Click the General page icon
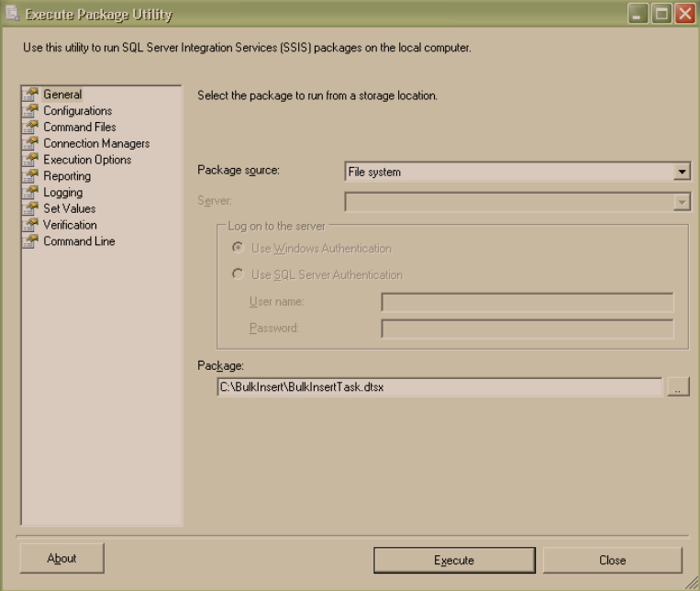Screen dimensions: 700x591 click(x=30, y=95)
